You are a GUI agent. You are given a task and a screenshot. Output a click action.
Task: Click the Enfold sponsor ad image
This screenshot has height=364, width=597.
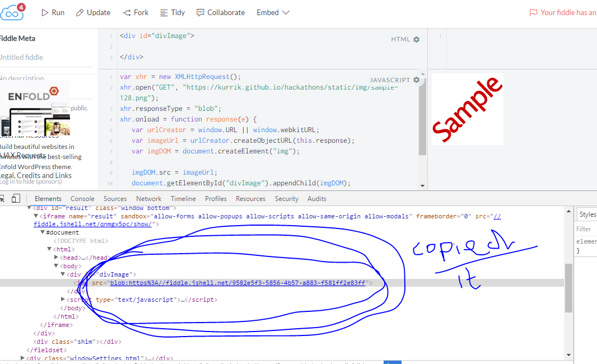pyautogui.click(x=35, y=108)
